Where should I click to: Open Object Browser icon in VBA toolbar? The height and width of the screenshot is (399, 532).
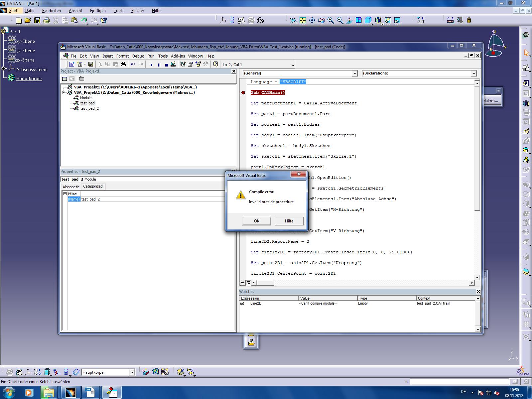pos(198,64)
